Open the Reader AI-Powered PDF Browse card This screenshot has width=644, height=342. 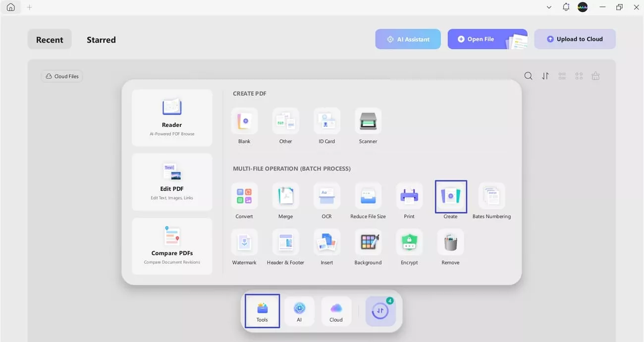[x=172, y=118]
